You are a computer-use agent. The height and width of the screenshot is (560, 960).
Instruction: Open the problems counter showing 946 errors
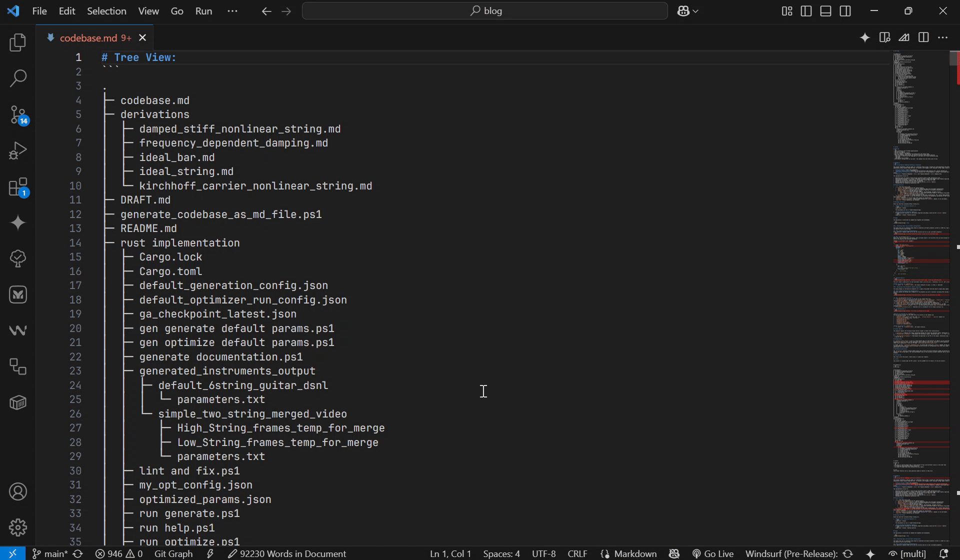coord(119,553)
